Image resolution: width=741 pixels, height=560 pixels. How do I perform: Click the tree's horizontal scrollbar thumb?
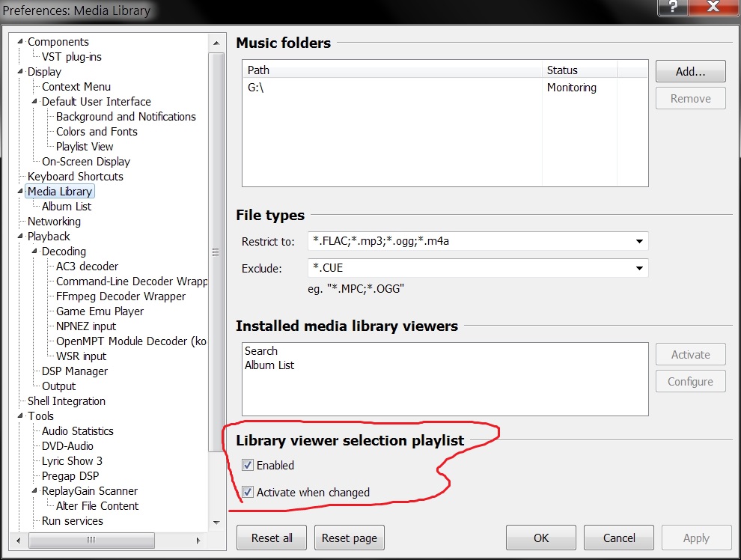click(x=88, y=540)
